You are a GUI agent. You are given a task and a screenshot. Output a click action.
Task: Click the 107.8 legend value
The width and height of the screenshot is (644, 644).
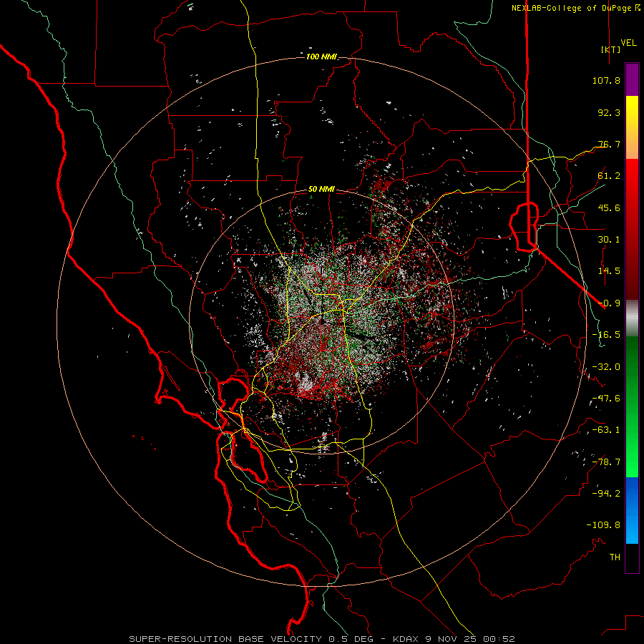click(x=606, y=80)
